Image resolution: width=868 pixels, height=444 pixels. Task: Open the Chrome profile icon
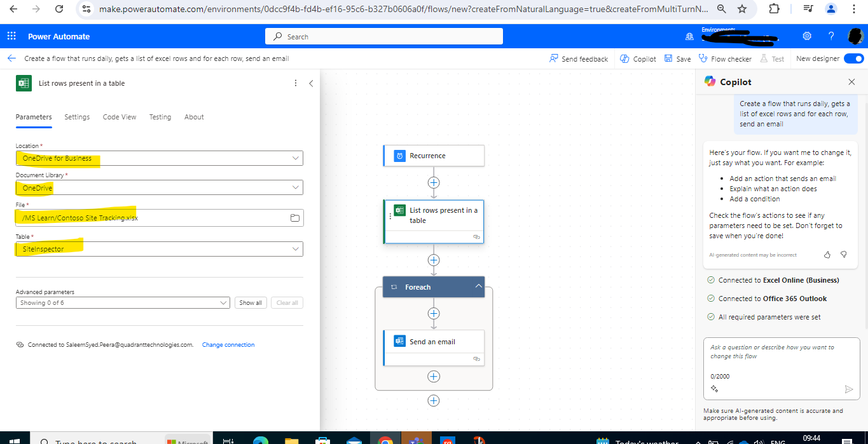831,9
